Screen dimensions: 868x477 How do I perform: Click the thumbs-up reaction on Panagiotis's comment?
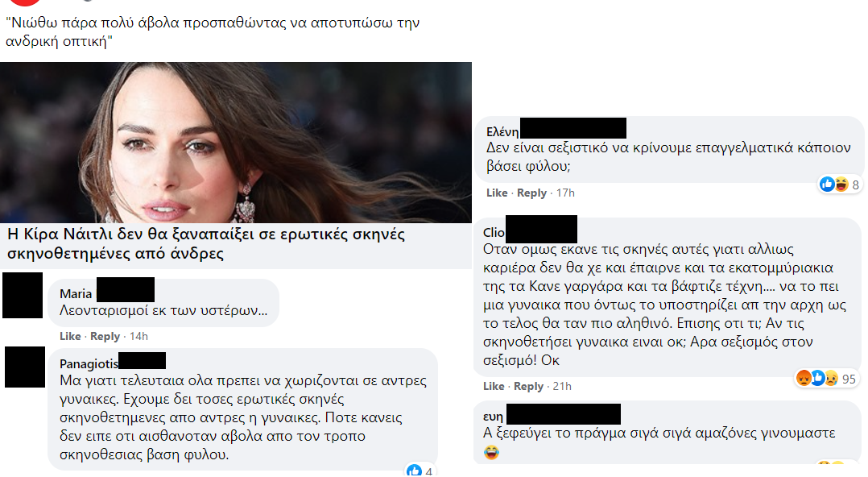pyautogui.click(x=414, y=471)
